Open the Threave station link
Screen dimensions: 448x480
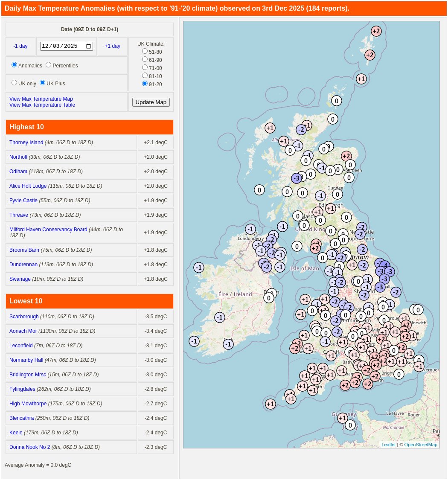pos(18,215)
